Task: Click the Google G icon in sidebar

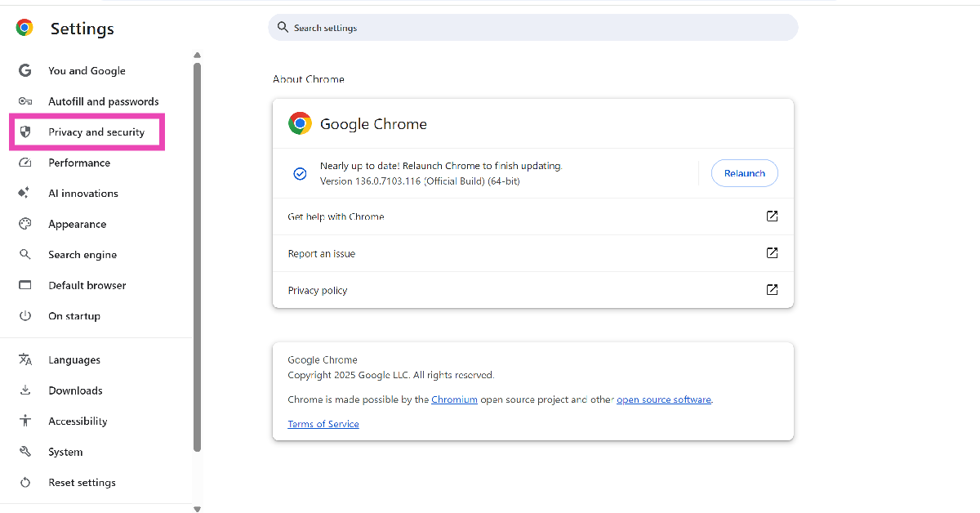Action: (25, 71)
